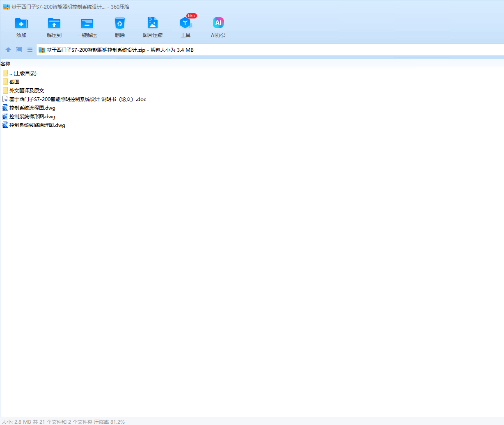Click the folder icon of 外文翻译及原文
The width and height of the screenshot is (504, 425).
[5, 90]
